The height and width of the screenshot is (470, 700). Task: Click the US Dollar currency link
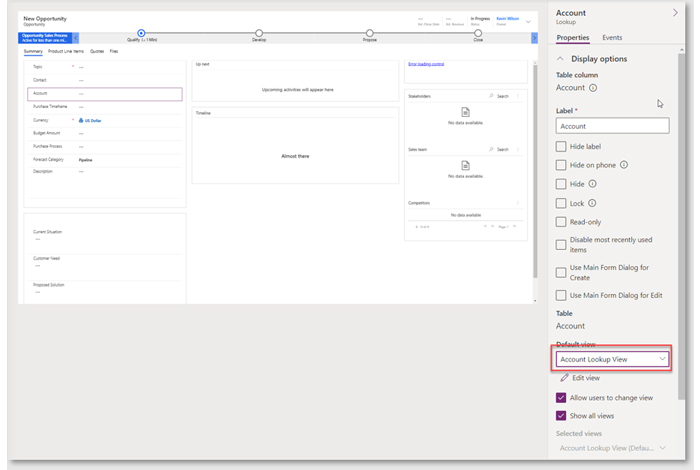point(92,120)
